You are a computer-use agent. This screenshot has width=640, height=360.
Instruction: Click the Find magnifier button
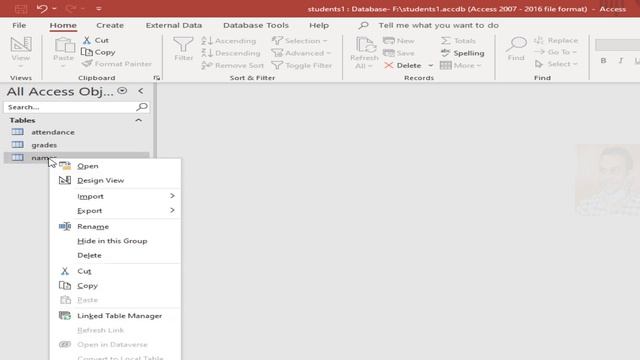tap(516, 48)
